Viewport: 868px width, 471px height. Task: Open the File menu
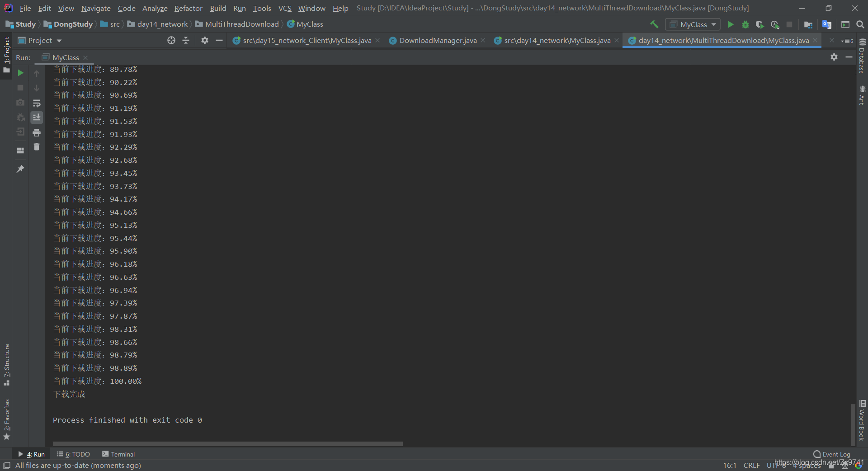25,8
